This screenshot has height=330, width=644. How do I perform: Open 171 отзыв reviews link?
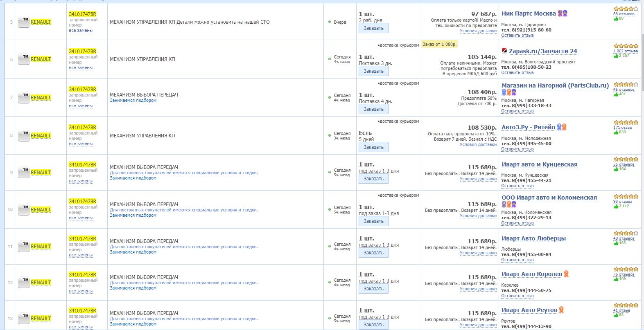pos(623,128)
